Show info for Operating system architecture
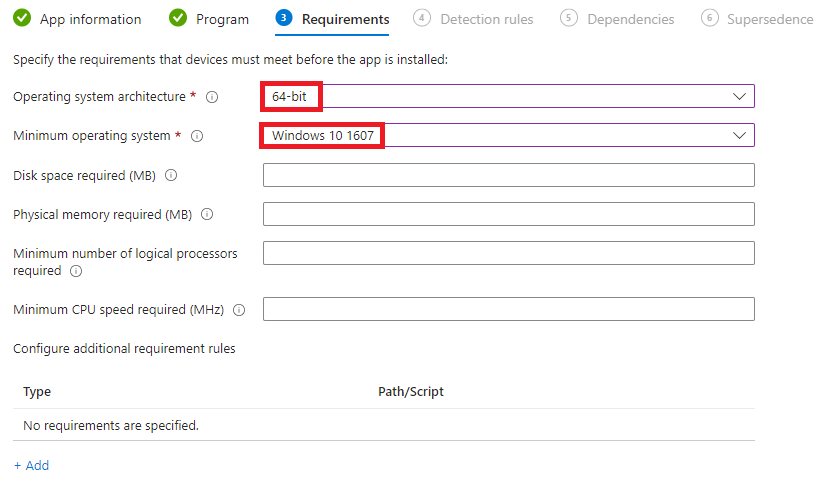Viewport: 819px width, 482px height. 212,97
